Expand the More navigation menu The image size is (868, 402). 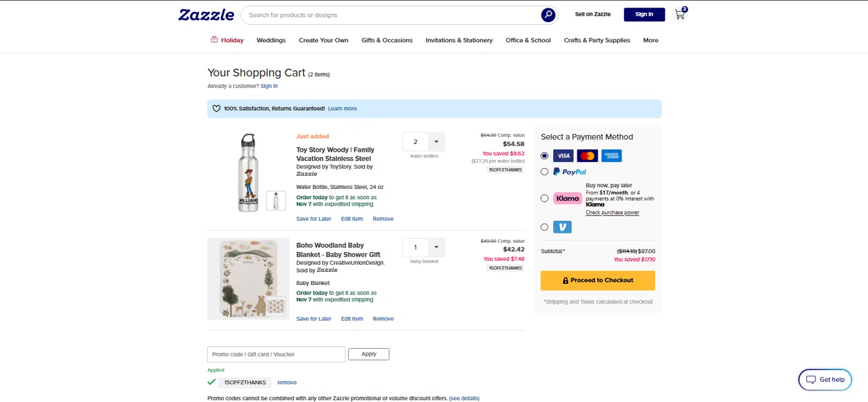click(x=650, y=40)
